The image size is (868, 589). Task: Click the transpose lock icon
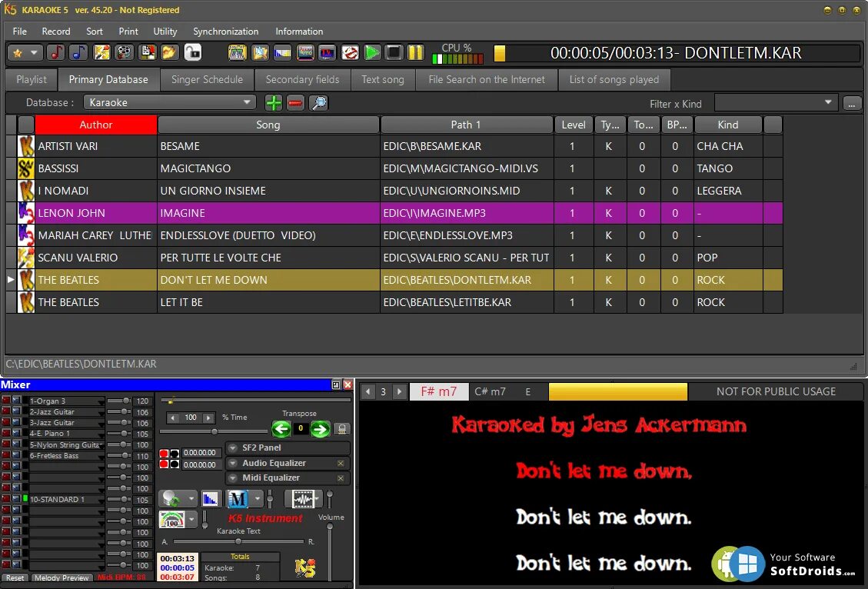341,428
